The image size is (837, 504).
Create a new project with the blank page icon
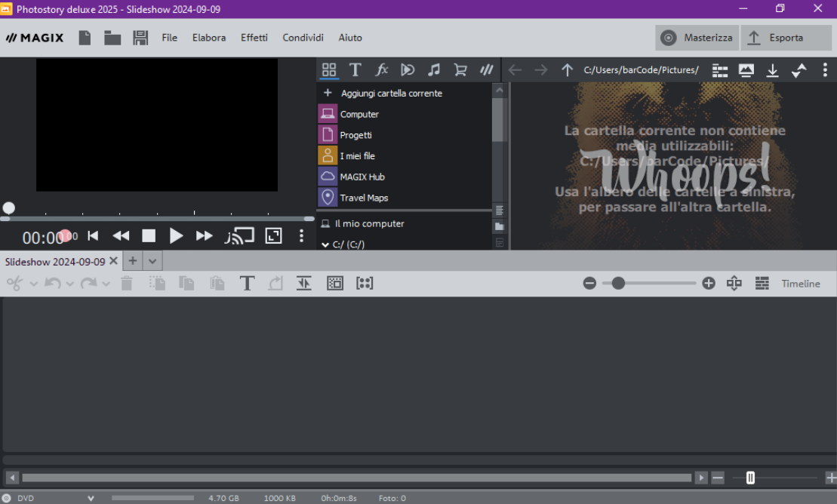[85, 38]
